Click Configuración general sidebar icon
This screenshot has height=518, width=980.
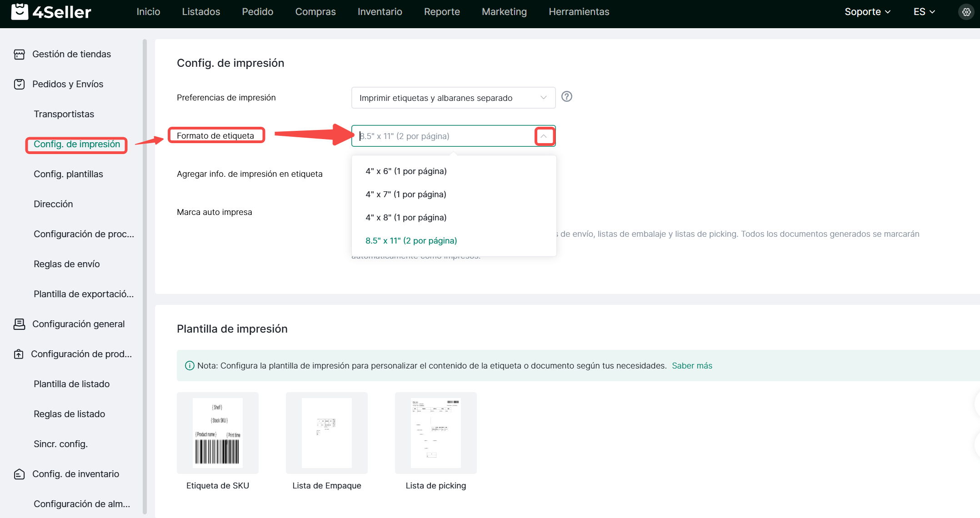pyautogui.click(x=19, y=324)
